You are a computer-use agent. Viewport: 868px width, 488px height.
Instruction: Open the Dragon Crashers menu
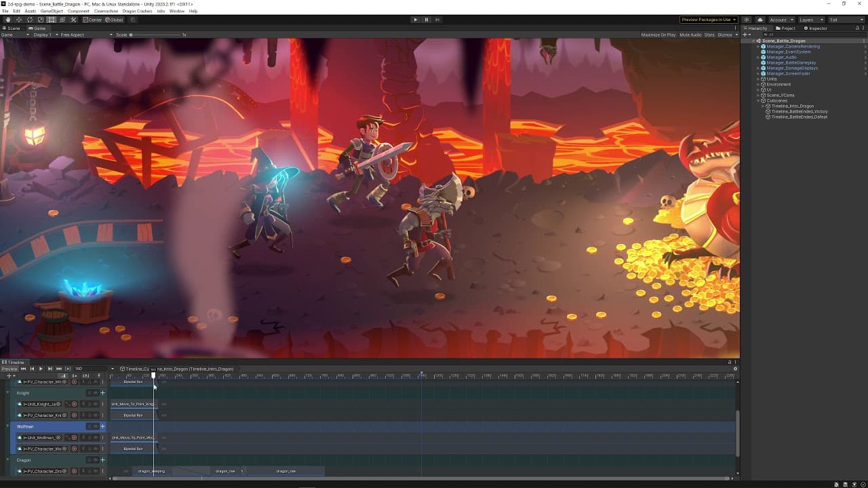point(138,11)
